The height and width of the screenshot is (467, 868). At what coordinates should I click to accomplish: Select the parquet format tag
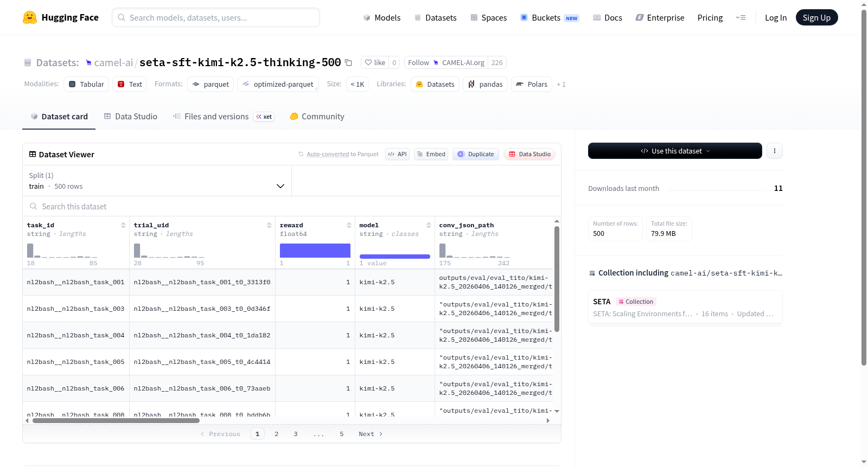(x=210, y=84)
